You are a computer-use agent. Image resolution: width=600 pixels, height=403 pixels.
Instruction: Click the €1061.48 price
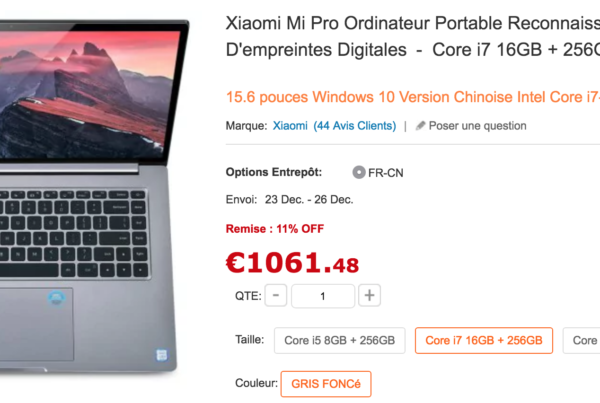coord(292,263)
